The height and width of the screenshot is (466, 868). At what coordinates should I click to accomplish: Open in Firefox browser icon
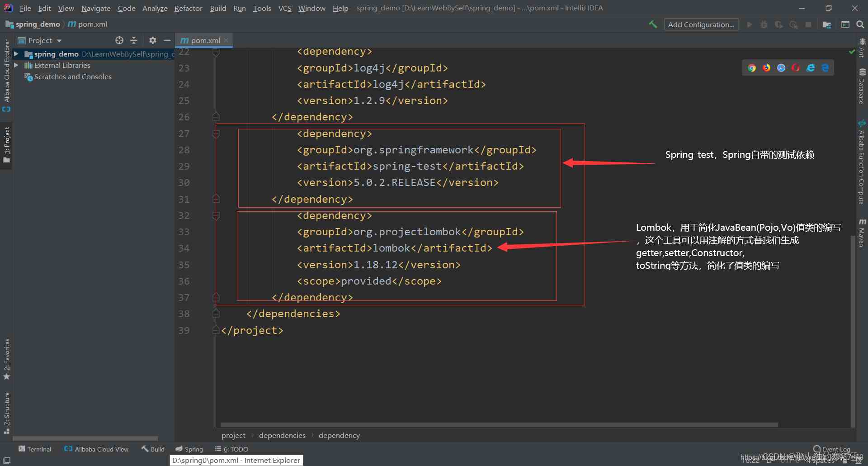point(767,68)
